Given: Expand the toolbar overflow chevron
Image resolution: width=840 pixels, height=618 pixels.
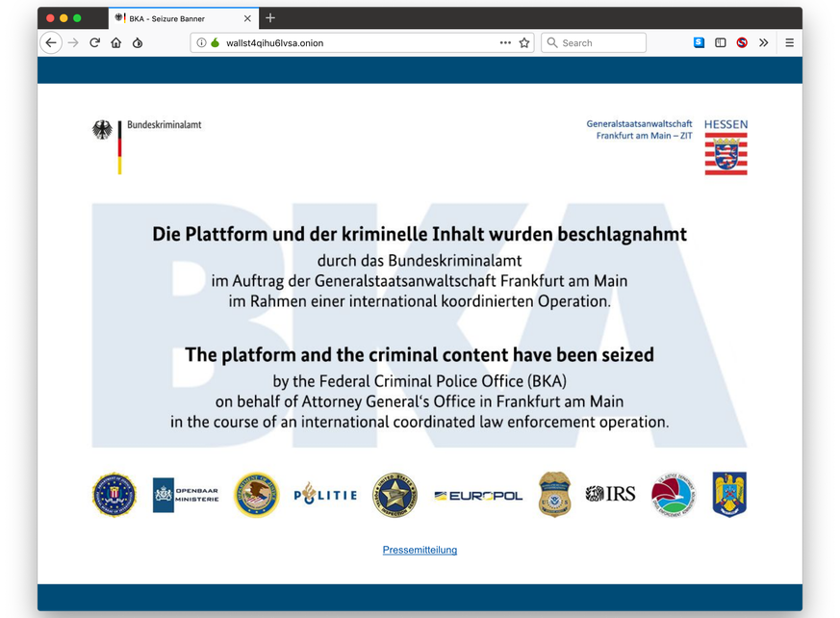Looking at the screenshot, I should (x=764, y=42).
